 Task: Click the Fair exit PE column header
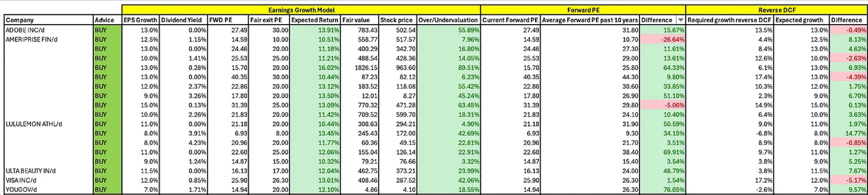click(269, 20)
